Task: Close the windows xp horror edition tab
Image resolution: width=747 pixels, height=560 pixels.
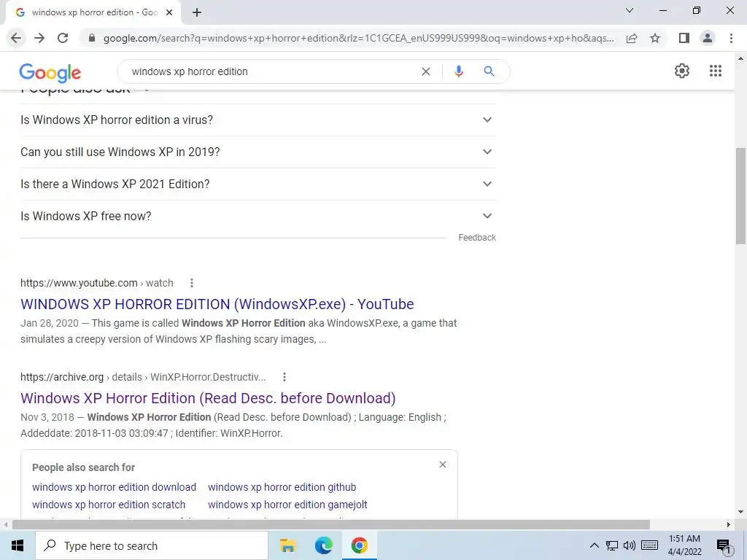Action: (169, 12)
